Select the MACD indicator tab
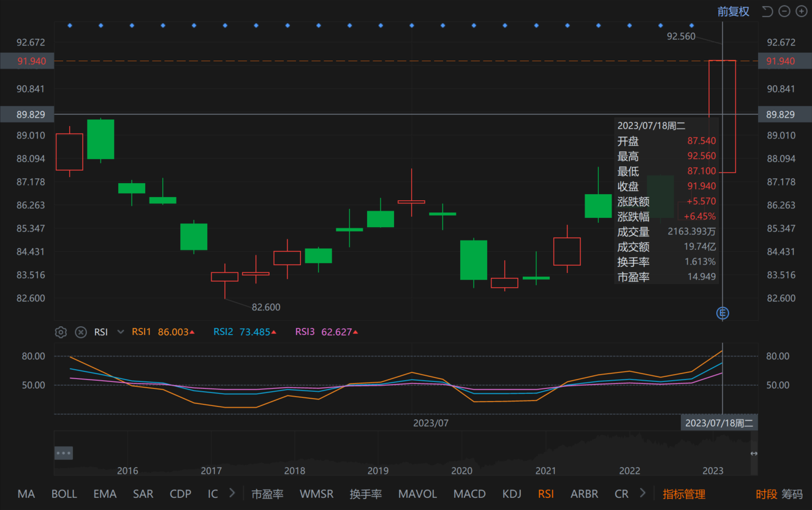The image size is (812, 510). point(469,494)
